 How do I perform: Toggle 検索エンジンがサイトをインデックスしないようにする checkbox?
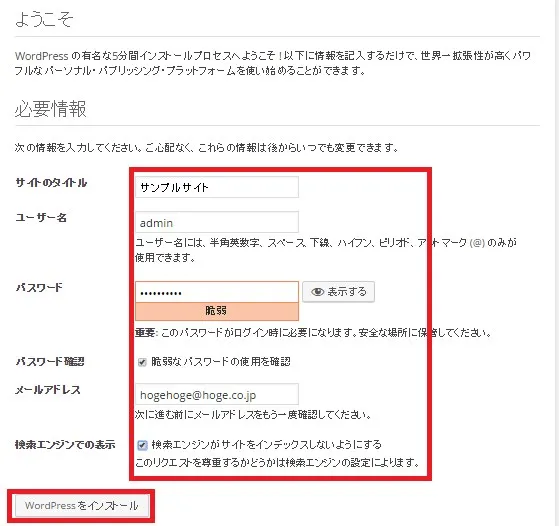142,445
